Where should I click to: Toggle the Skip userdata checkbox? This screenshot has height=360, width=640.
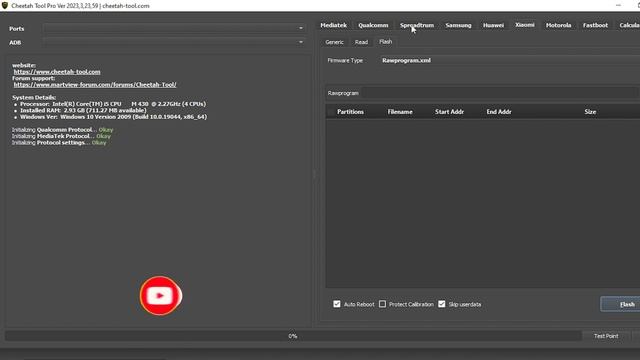(x=442, y=304)
